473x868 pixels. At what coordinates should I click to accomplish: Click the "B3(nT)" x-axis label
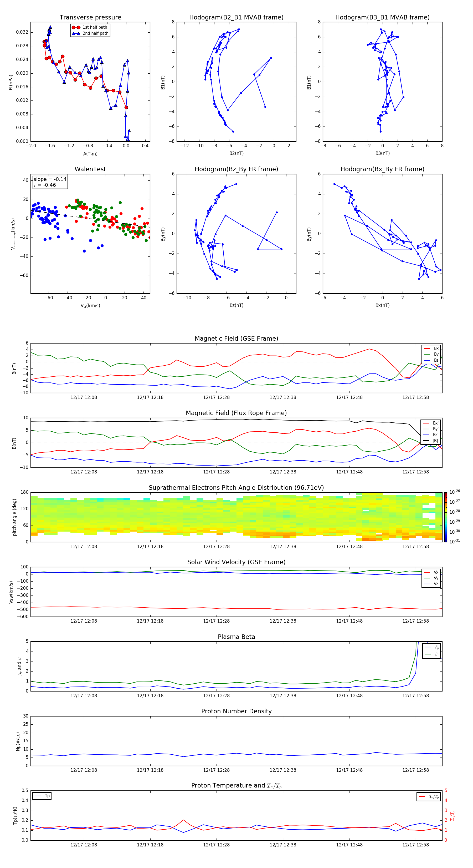pos(382,153)
